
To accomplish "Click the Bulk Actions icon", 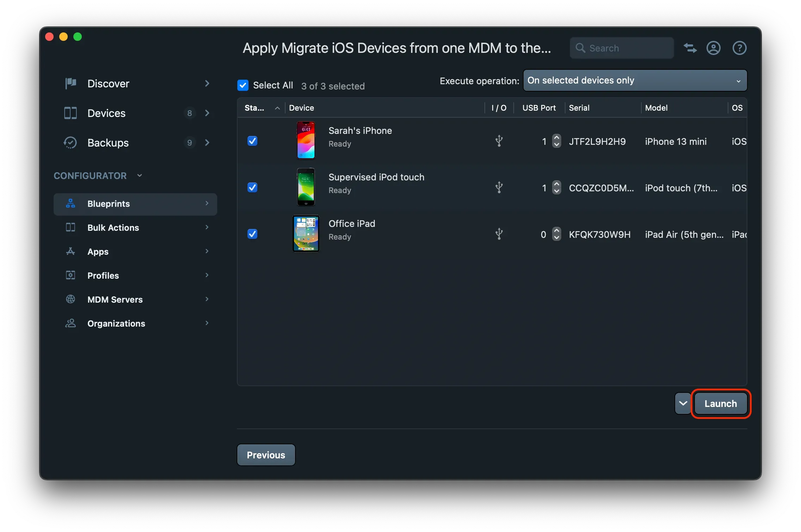I will (70, 228).
